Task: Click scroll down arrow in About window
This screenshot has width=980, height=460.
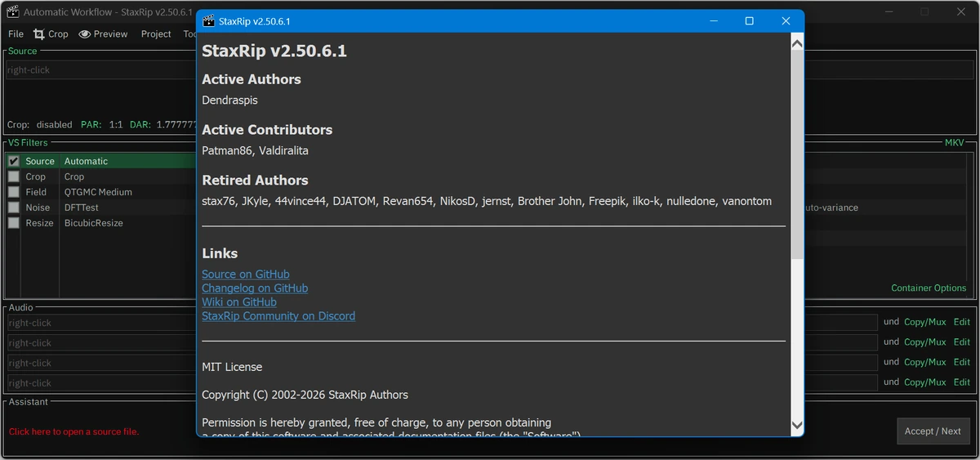Action: [x=797, y=425]
